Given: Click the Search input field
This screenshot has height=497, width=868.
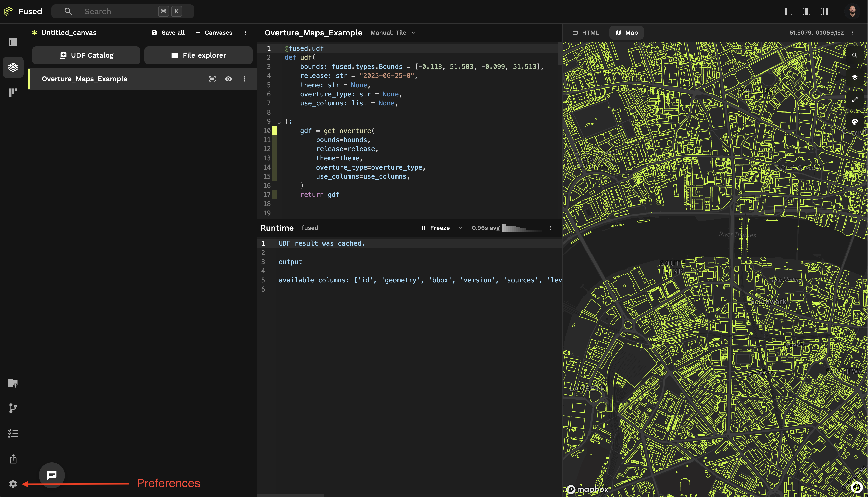Looking at the screenshot, I should pyautogui.click(x=116, y=11).
